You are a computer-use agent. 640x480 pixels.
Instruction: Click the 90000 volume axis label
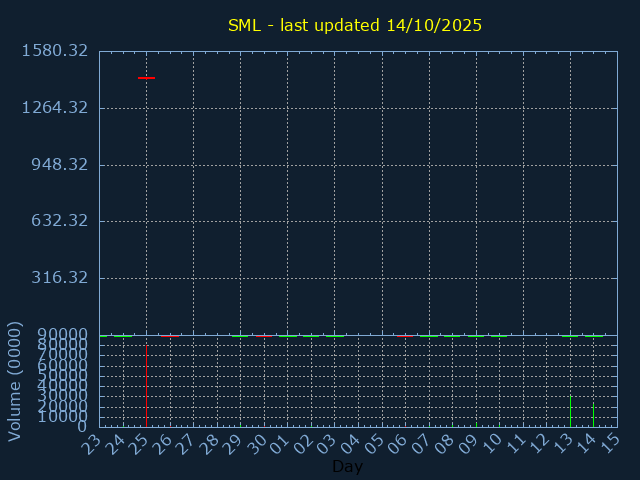(62, 335)
